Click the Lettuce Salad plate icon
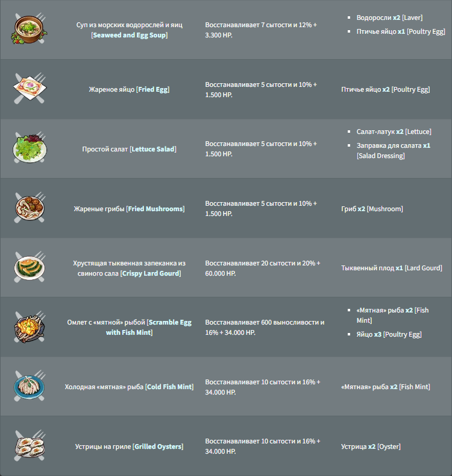The height and width of the screenshot is (476, 452). point(30,148)
